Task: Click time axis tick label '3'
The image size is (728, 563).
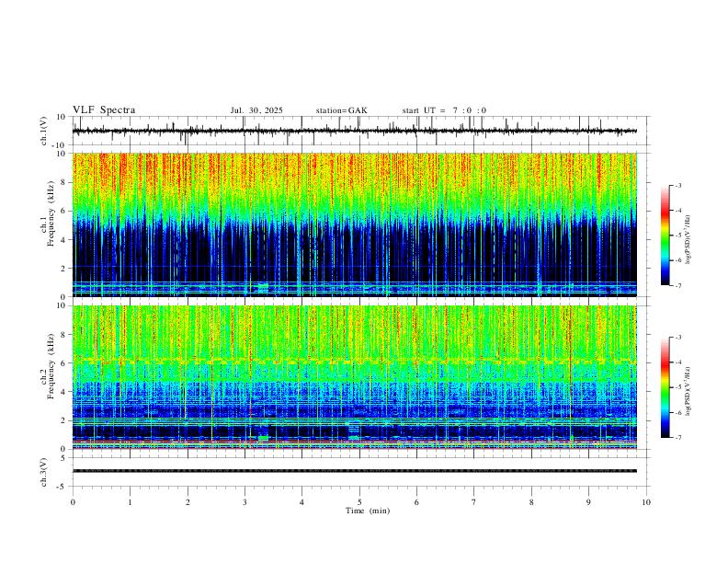Action: pos(245,502)
